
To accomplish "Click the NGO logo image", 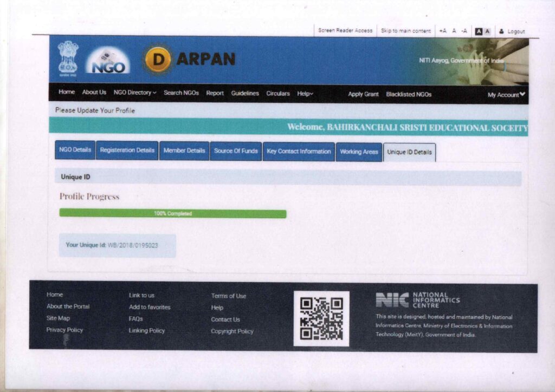I will (x=108, y=60).
